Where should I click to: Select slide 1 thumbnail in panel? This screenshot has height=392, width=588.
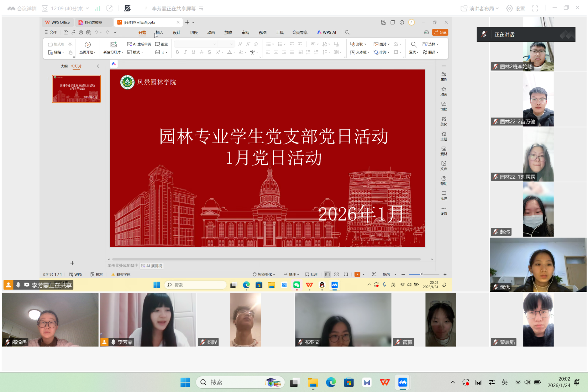[x=76, y=89]
